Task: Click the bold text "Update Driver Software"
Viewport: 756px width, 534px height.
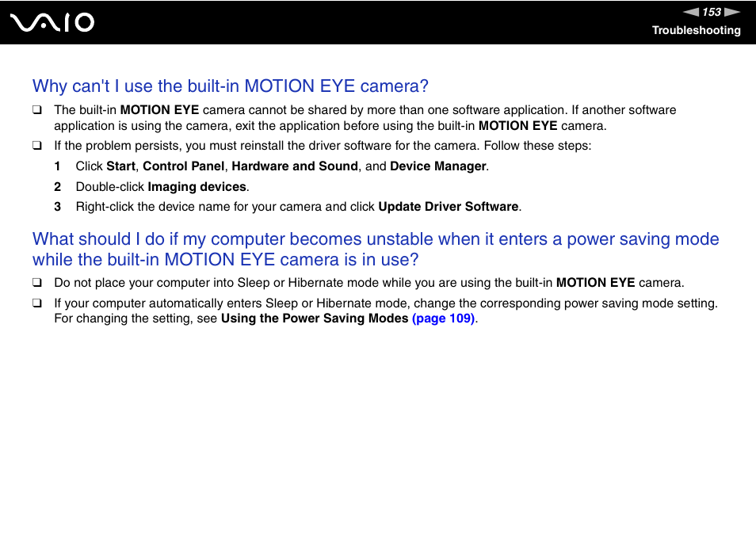Action: click(449, 207)
